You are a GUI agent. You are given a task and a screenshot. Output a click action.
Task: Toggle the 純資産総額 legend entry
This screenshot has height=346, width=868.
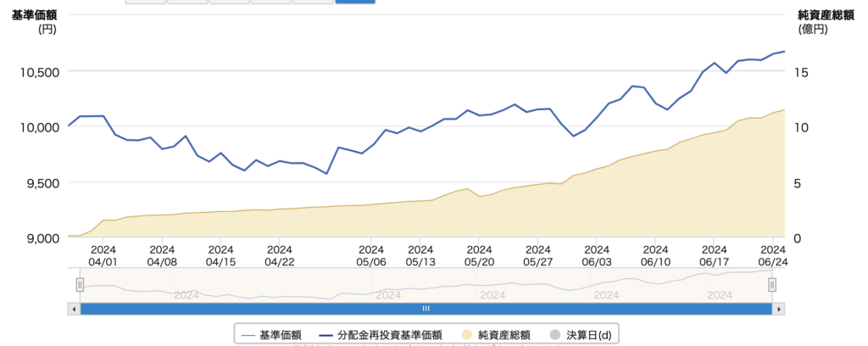click(498, 336)
